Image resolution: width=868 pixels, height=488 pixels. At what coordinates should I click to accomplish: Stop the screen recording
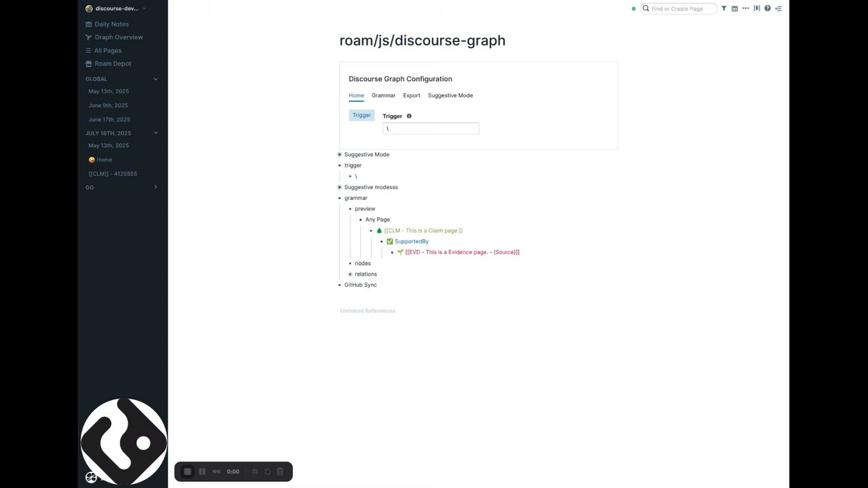click(x=188, y=472)
